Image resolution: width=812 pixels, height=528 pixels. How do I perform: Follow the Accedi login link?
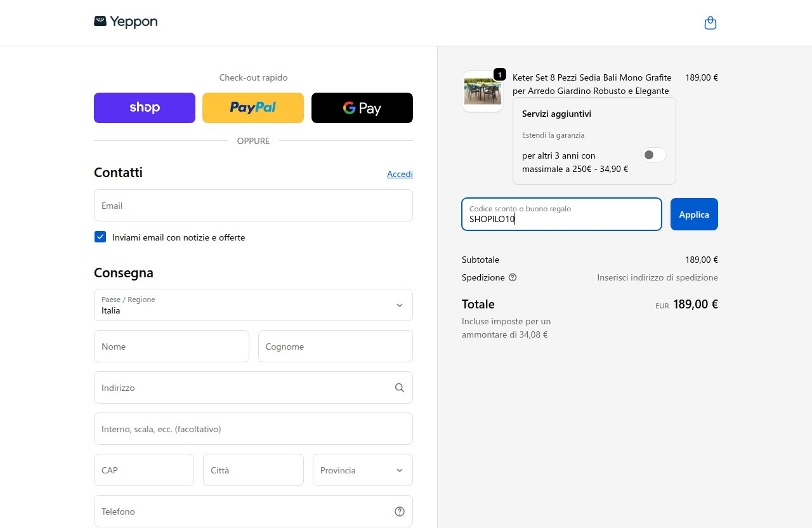coord(400,174)
